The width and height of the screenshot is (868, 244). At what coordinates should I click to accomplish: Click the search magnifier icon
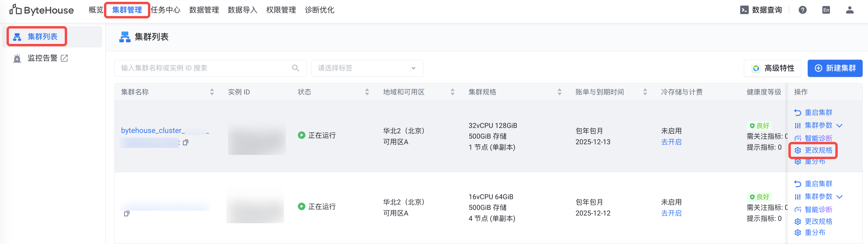(x=296, y=68)
